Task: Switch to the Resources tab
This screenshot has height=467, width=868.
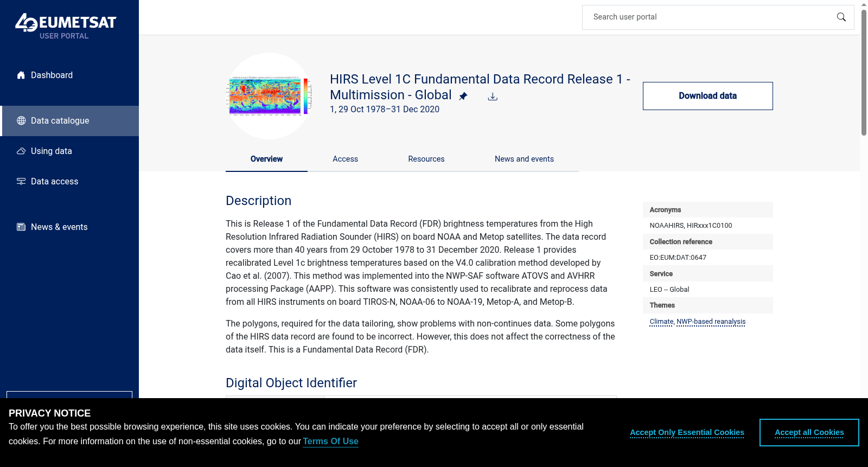Action: tap(426, 159)
